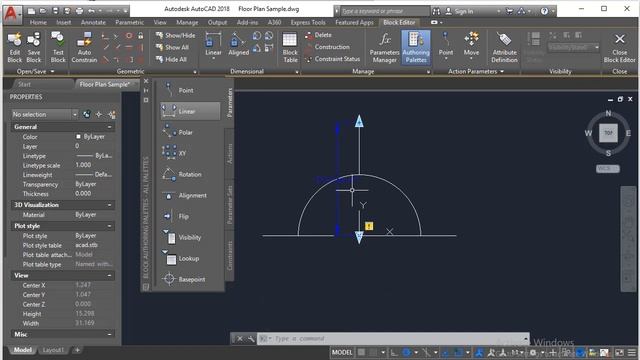Click Close Block Editor

tap(620, 48)
